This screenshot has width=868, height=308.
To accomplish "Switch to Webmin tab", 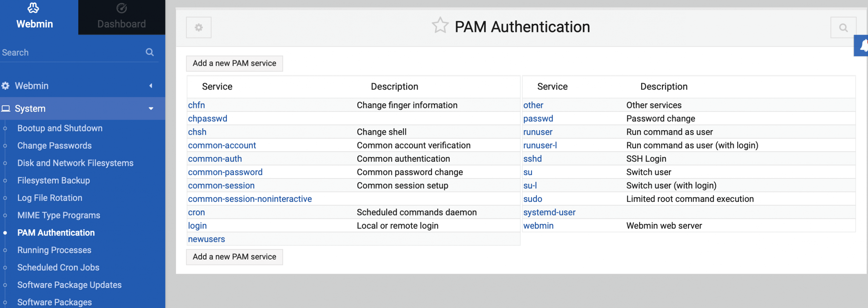I will [x=39, y=17].
